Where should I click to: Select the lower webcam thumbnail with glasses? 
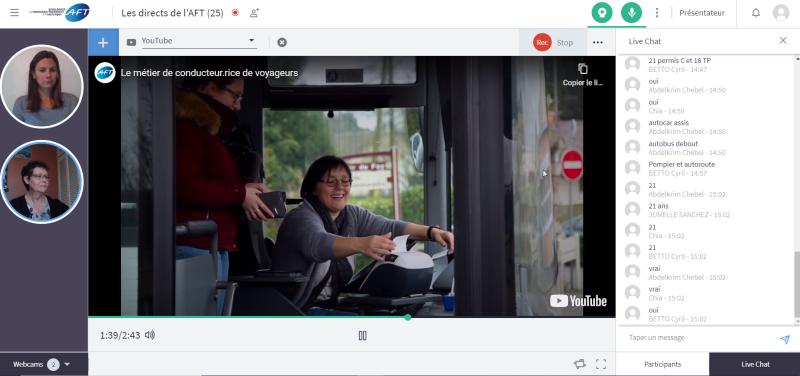coord(42,182)
